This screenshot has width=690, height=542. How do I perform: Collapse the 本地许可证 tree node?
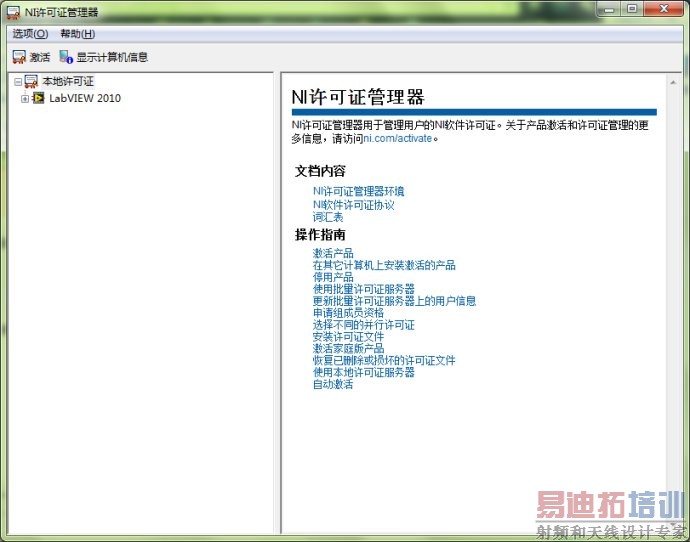18,82
